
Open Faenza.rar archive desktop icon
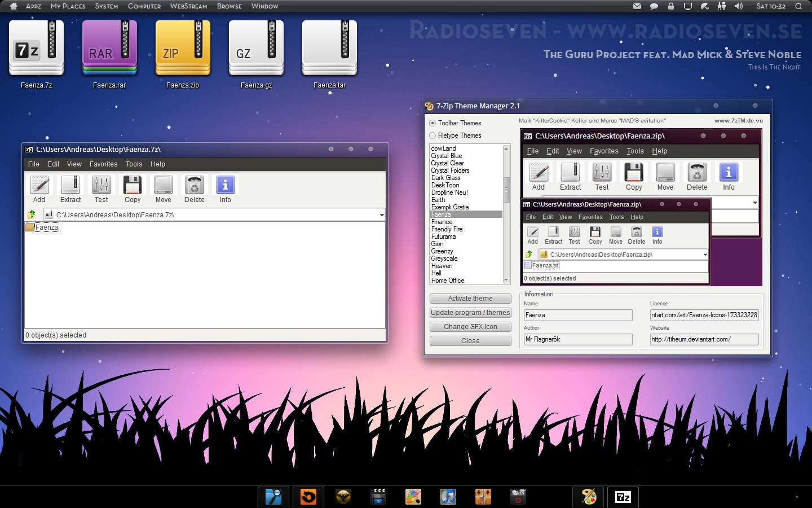[109, 49]
